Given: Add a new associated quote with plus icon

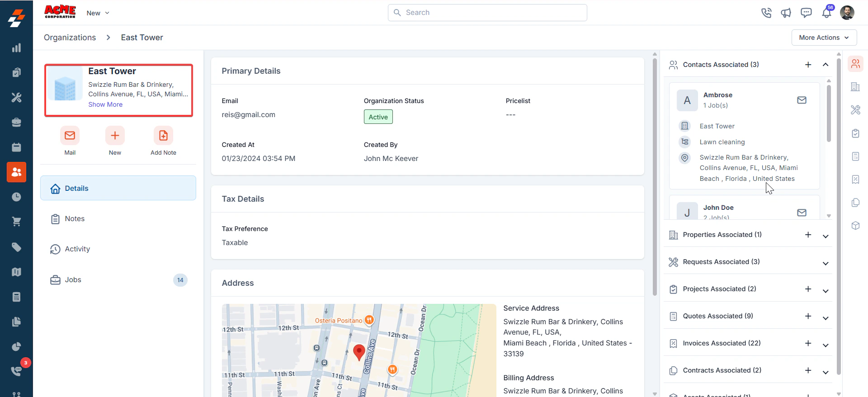Looking at the screenshot, I should [808, 316].
